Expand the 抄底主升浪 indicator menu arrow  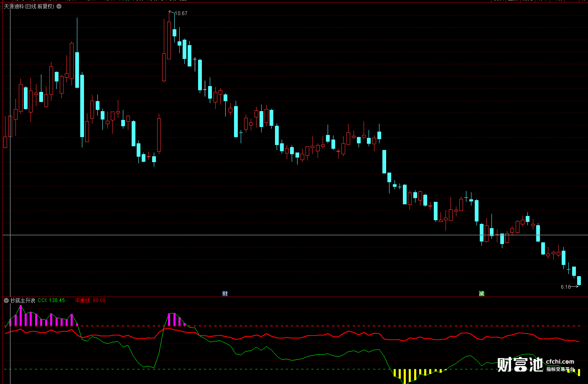6,300
